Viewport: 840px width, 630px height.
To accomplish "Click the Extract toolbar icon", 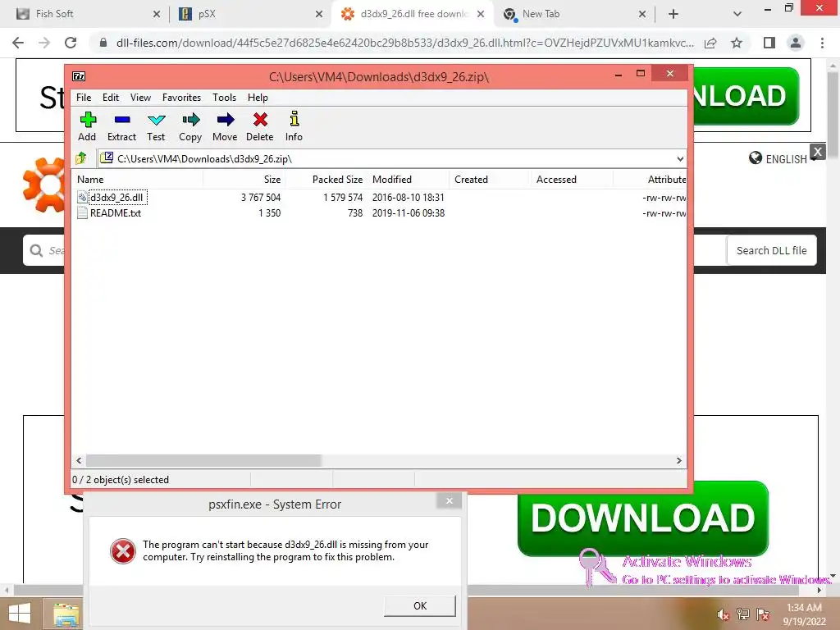I will pyautogui.click(x=122, y=120).
